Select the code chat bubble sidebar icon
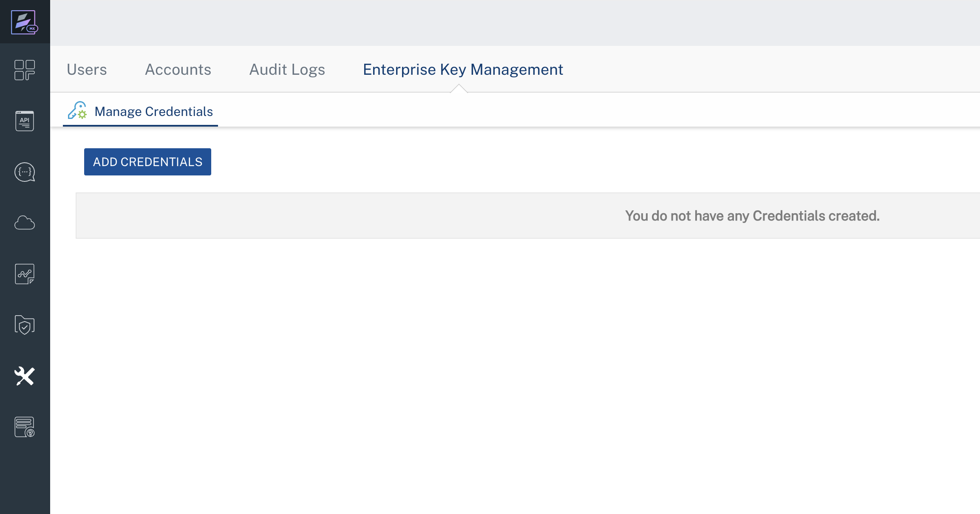The image size is (980, 514). pyautogui.click(x=25, y=172)
